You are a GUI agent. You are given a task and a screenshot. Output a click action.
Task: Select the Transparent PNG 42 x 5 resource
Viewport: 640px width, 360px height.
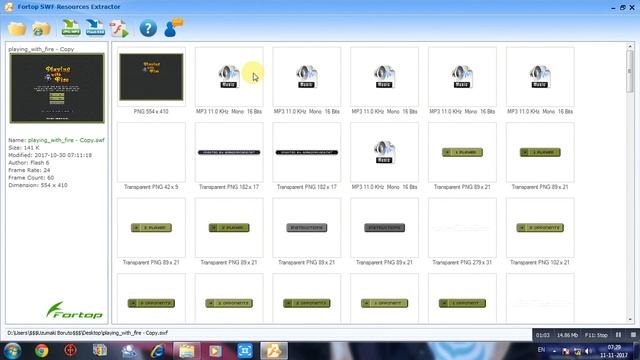(151, 152)
